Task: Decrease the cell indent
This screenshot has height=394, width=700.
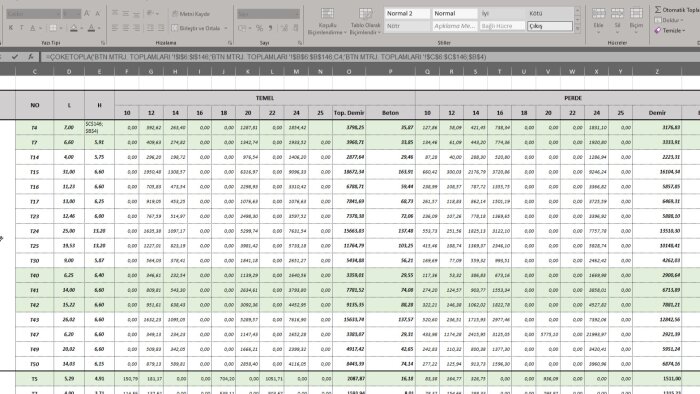Action: point(150,28)
